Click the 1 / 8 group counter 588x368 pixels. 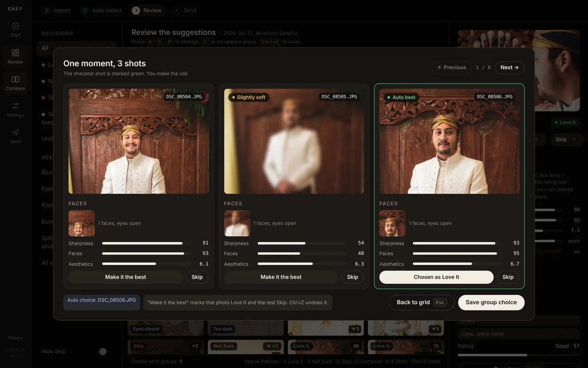click(483, 68)
